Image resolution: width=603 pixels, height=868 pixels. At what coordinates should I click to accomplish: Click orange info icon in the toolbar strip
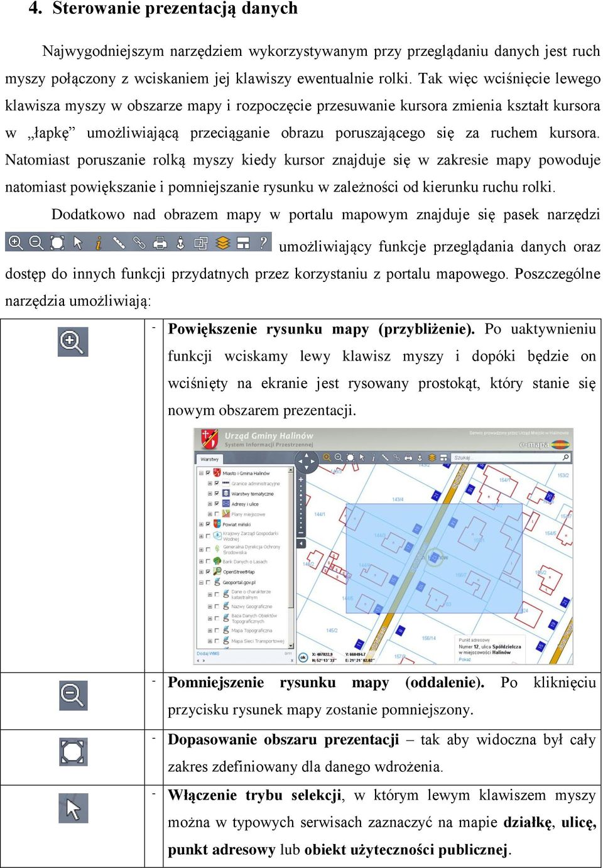(x=99, y=242)
